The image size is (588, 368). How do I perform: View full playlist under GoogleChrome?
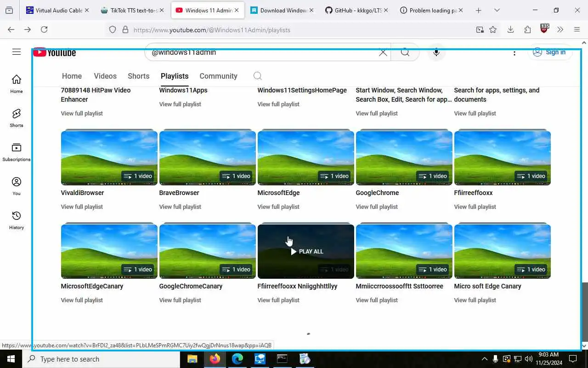tap(377, 207)
